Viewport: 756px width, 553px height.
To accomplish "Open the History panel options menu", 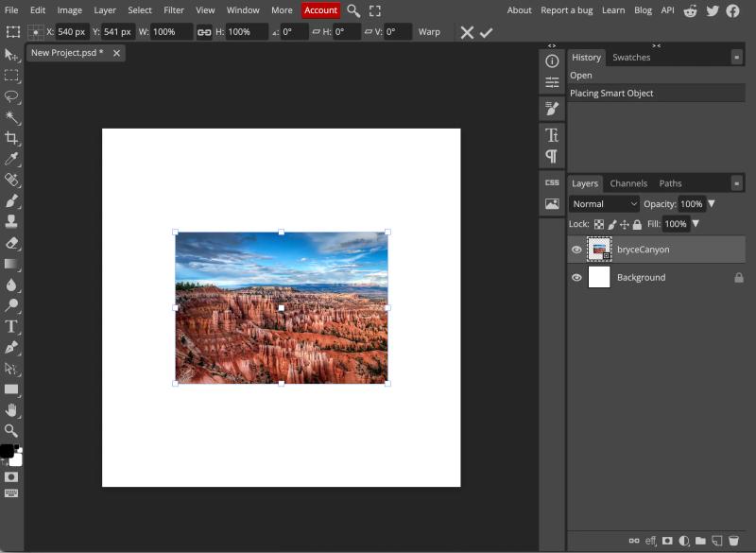I will pos(736,58).
